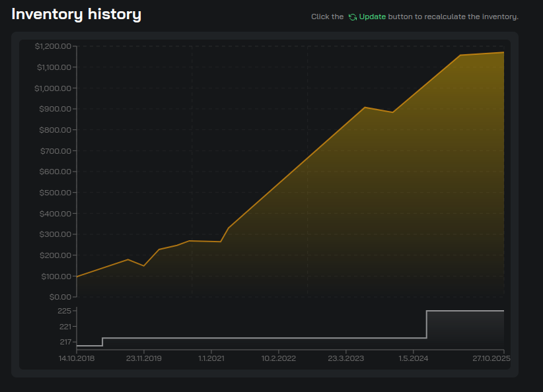This screenshot has width=543, height=392.
Task: Click the final data point at the line's right end
Action: [x=503, y=52]
